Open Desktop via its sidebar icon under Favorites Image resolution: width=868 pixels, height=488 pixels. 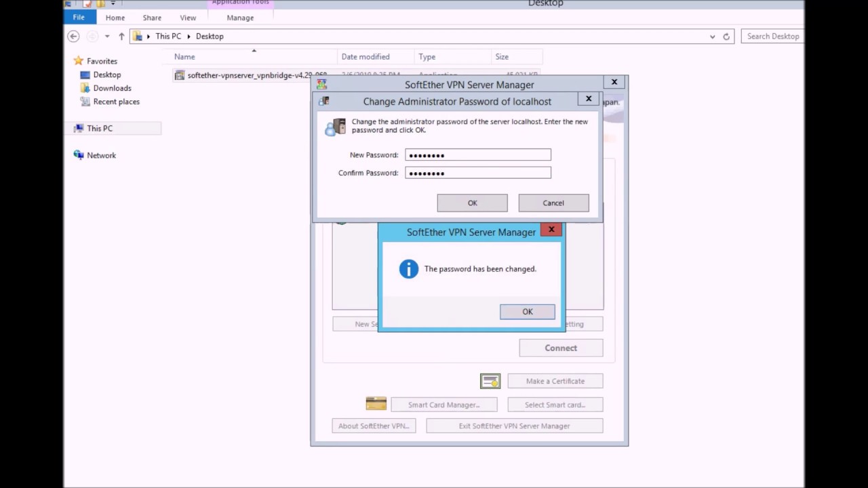[85, 75]
